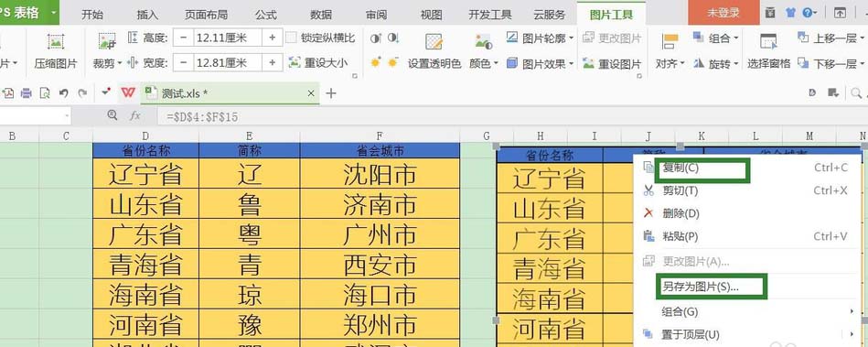Decrease width with the 宽度 minus button

pyautogui.click(x=183, y=62)
